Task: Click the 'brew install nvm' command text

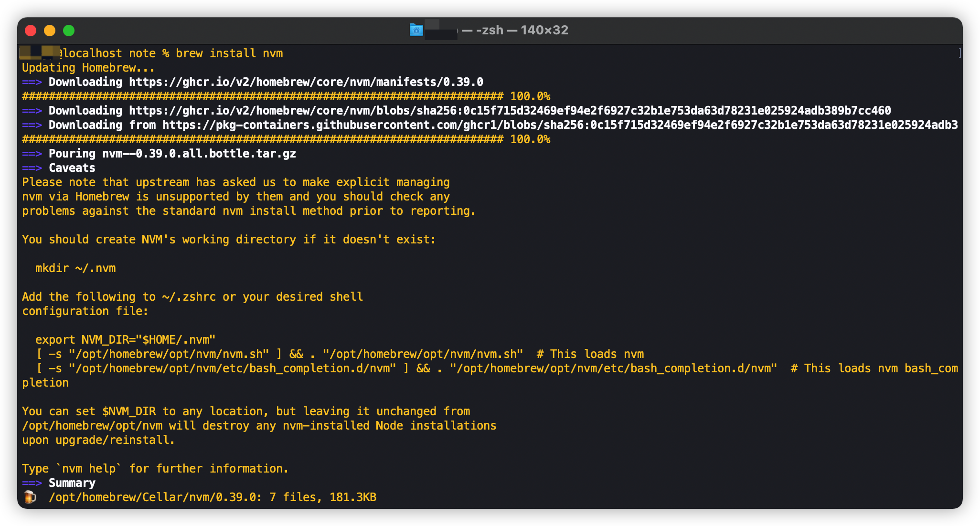Action: pos(229,53)
